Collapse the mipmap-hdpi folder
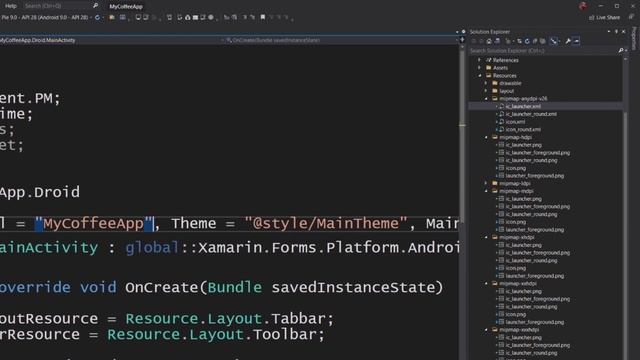 [486, 137]
